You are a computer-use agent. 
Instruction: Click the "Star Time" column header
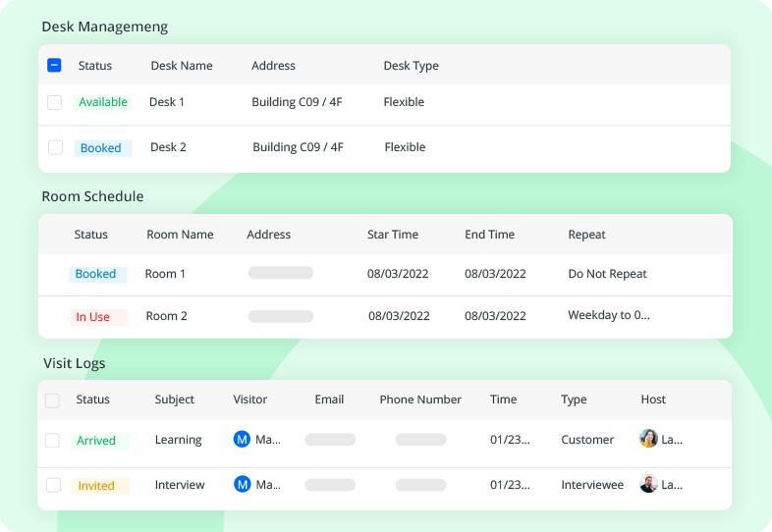tap(393, 235)
